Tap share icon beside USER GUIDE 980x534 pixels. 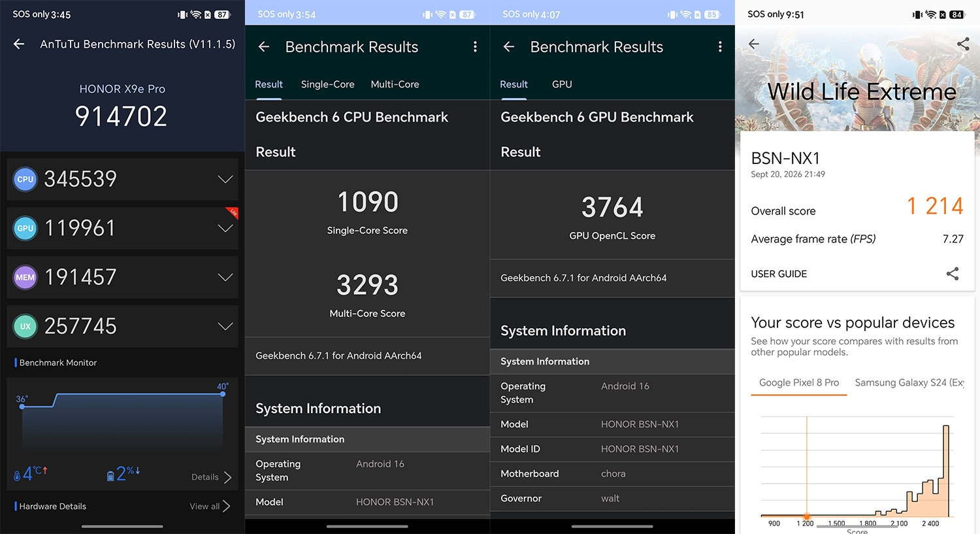(x=953, y=274)
